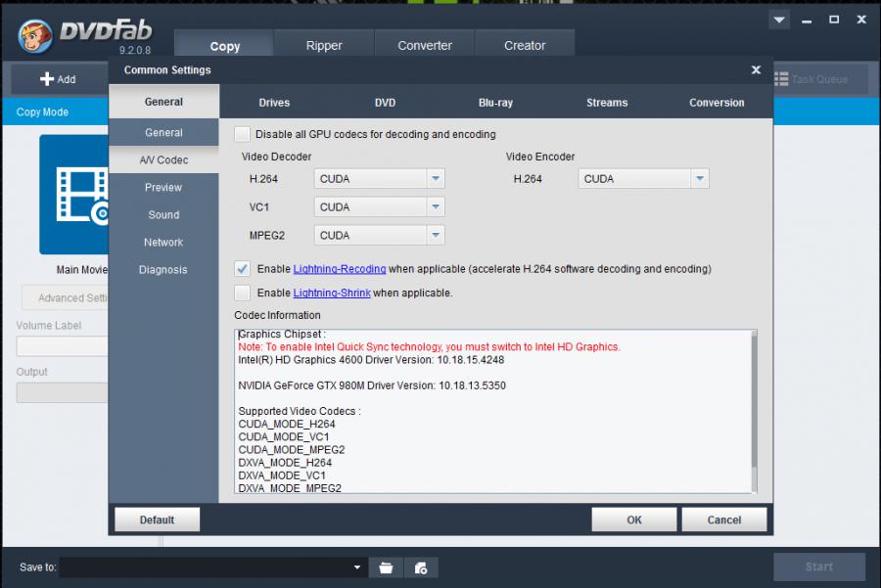
Task: Click the Cancel button
Action: coord(723,520)
